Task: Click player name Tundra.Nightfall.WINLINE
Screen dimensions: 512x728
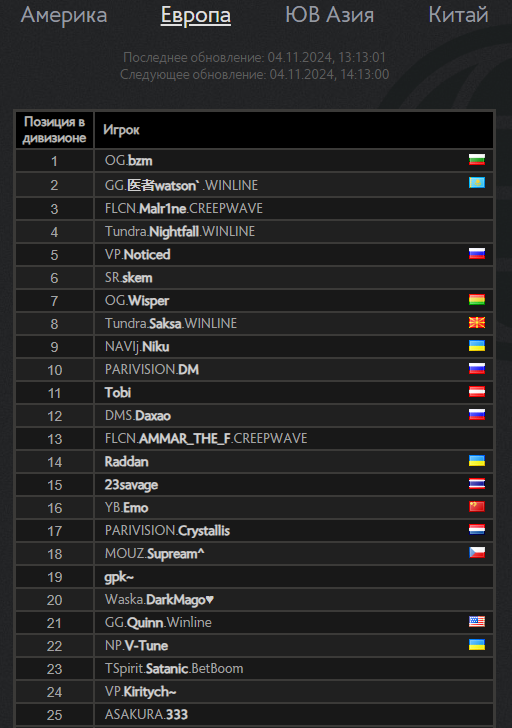Action: [x=180, y=231]
